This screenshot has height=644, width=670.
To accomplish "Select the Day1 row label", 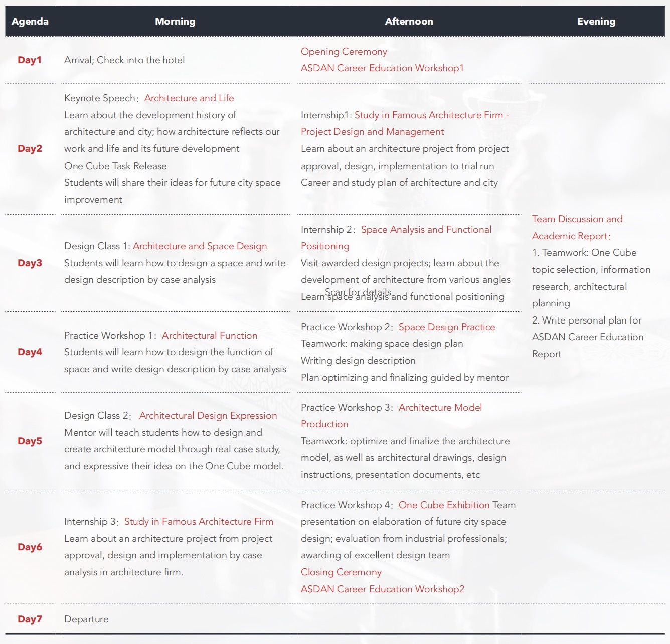I will click(30, 60).
